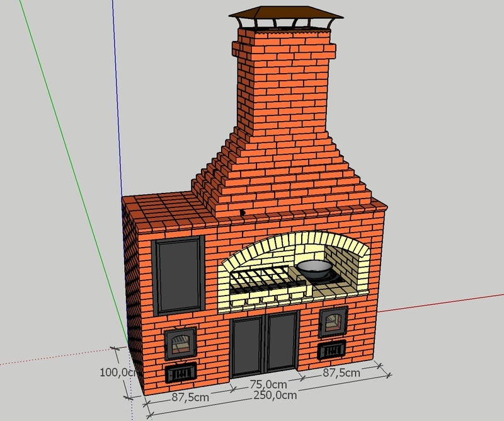Image resolution: width=504 pixels, height=421 pixels.
Task: Select the left firebox door
Action: [181, 343]
